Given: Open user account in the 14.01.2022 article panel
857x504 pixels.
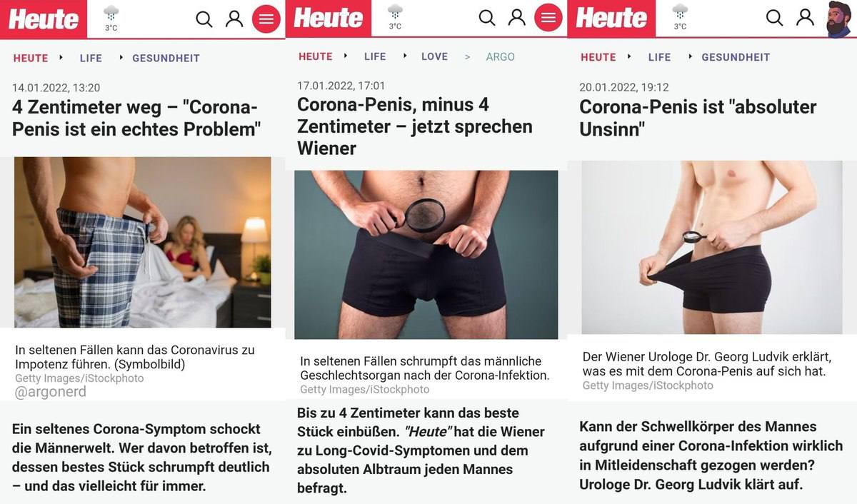Looking at the screenshot, I should (234, 19).
